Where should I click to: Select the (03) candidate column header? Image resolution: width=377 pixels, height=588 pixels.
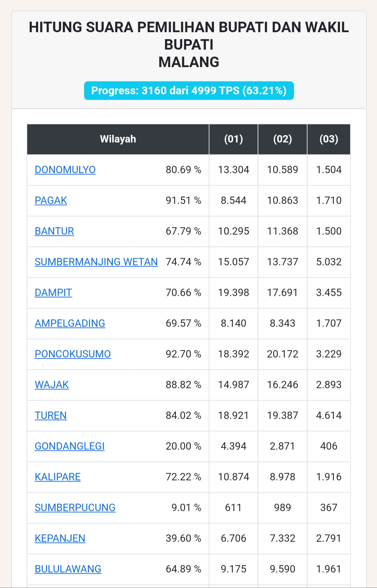(328, 139)
